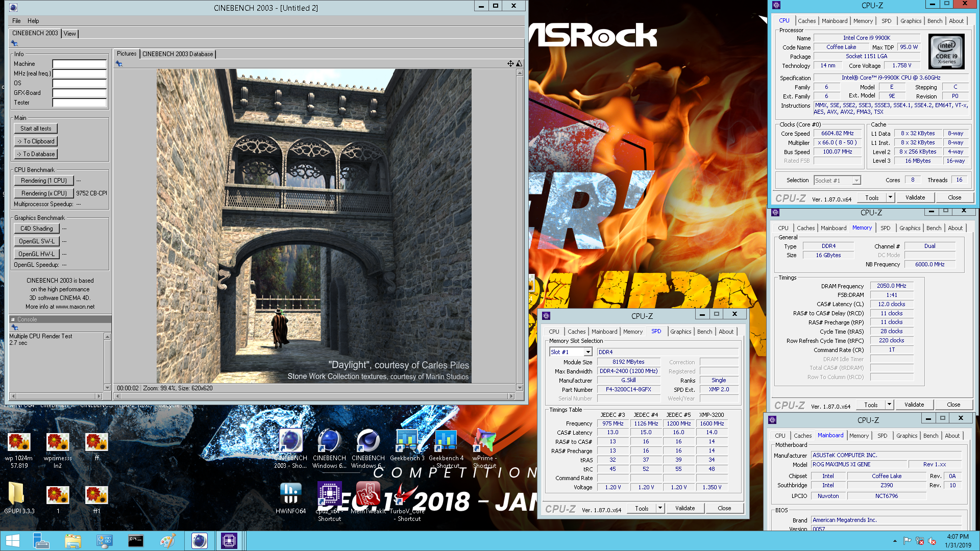Open Tools dropdown arrow in CPU-Z Memory window
The height and width of the screenshot is (551, 980).
coord(889,405)
